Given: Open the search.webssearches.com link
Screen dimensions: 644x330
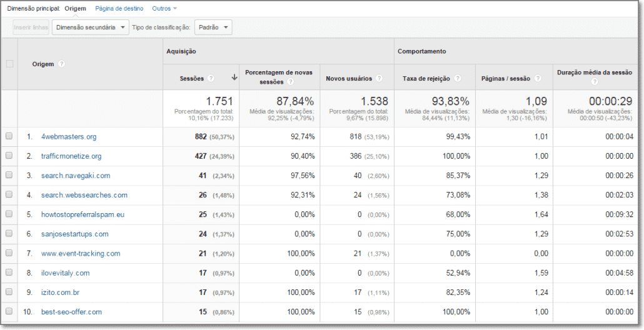Looking at the screenshot, I should (x=84, y=195).
